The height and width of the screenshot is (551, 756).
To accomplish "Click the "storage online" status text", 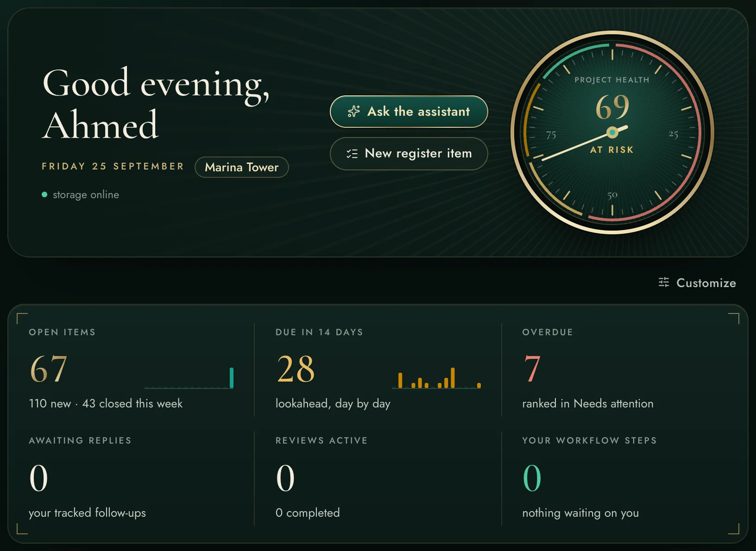I will [86, 195].
